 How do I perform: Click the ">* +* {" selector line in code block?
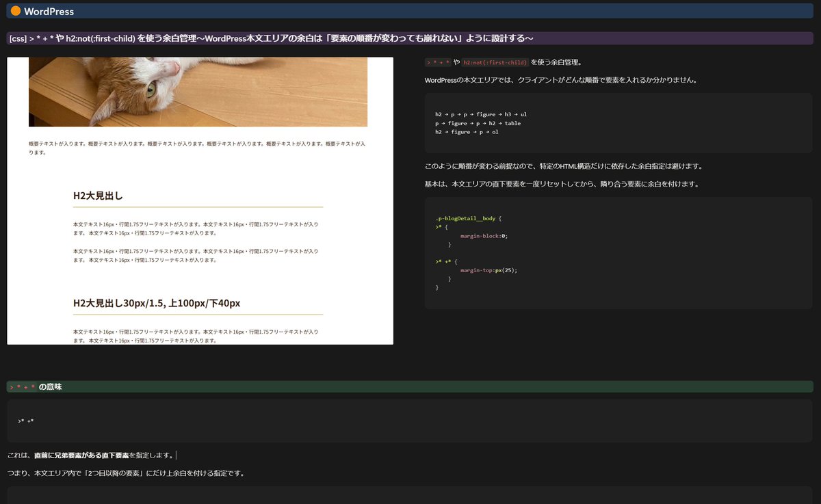pos(446,261)
